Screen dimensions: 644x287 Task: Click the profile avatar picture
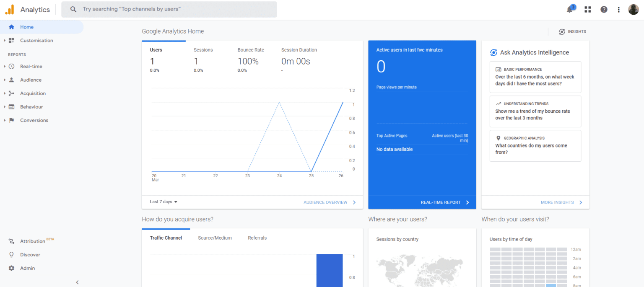tap(634, 9)
